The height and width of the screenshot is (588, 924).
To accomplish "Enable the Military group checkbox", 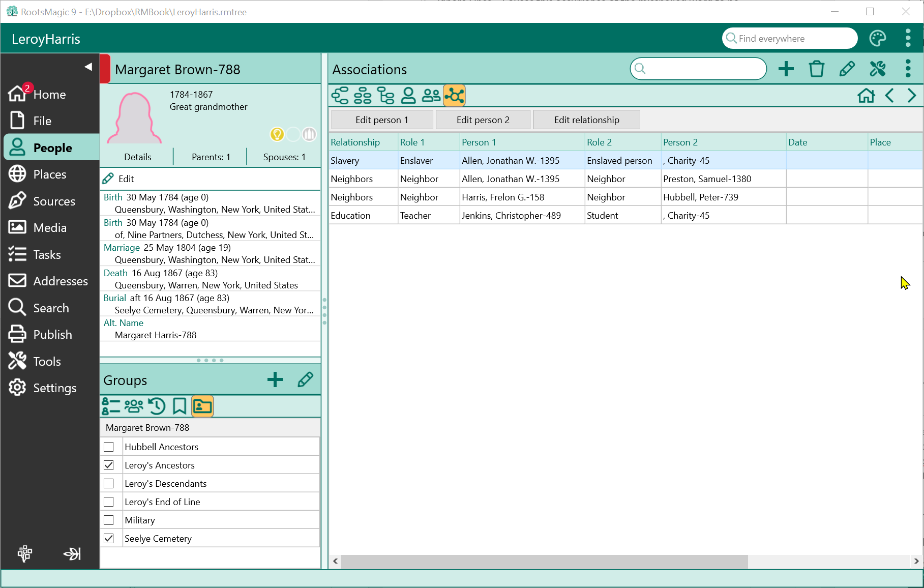I will (109, 520).
